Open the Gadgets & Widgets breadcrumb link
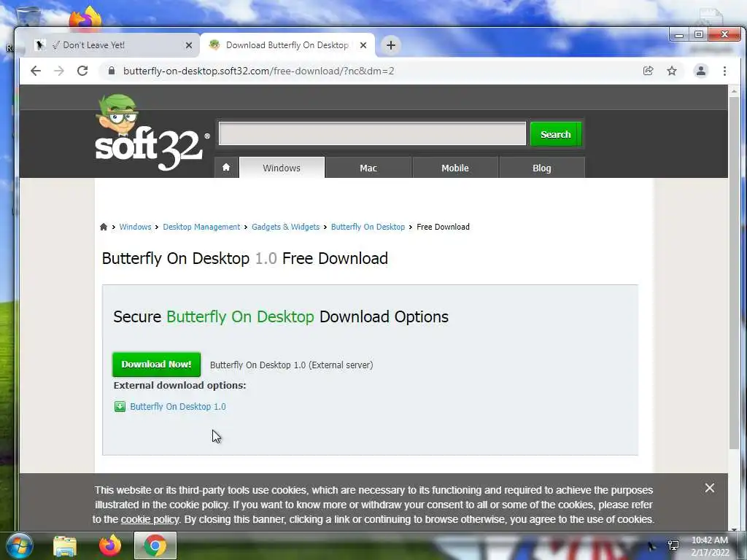 click(285, 227)
